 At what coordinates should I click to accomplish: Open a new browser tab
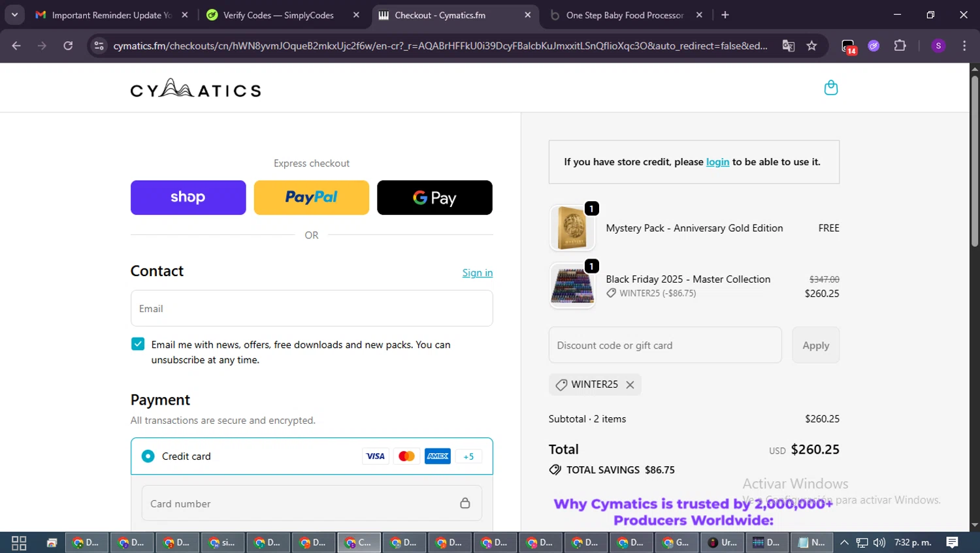click(x=725, y=15)
